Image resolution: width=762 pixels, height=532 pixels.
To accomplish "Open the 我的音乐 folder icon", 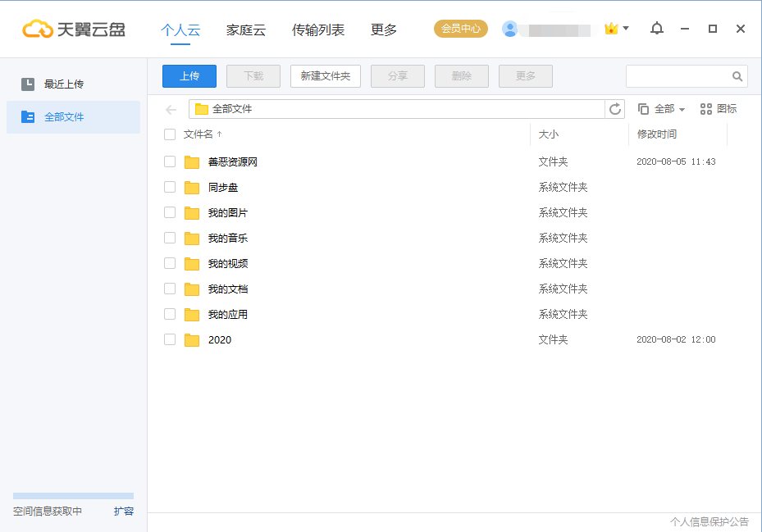I will click(x=192, y=239).
